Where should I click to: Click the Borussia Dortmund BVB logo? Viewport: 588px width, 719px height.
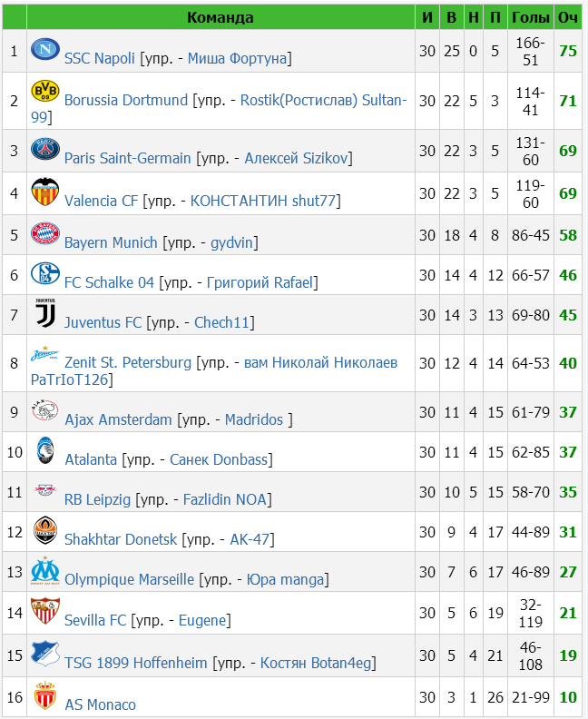(x=44, y=91)
